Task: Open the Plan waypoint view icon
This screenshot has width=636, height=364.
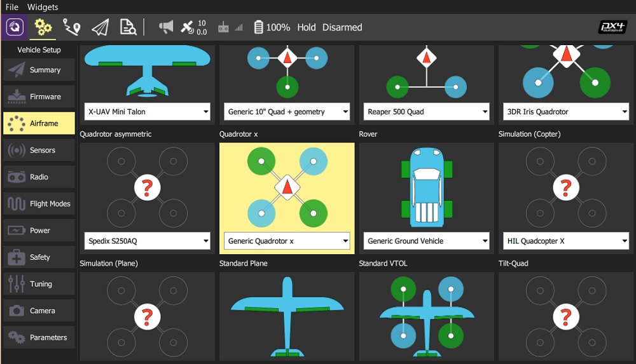Action: (x=71, y=27)
